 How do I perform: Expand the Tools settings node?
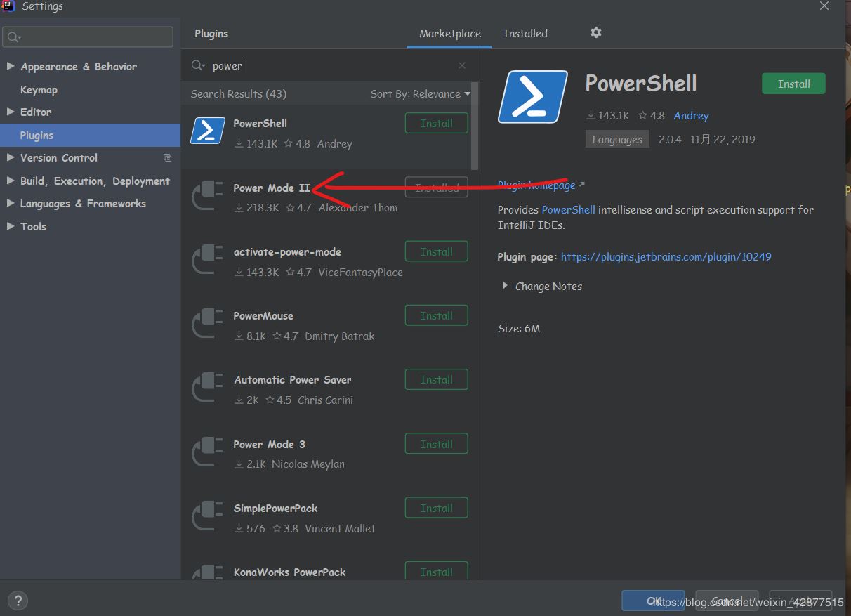pyautogui.click(x=11, y=226)
